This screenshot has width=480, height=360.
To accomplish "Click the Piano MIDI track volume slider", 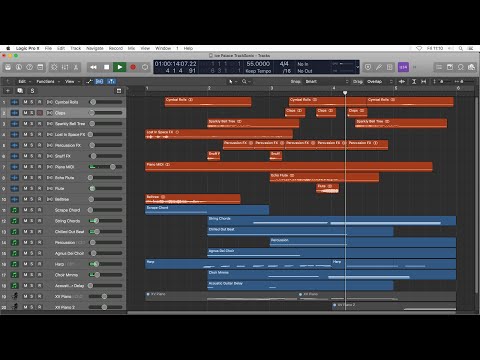I will [x=105, y=167].
